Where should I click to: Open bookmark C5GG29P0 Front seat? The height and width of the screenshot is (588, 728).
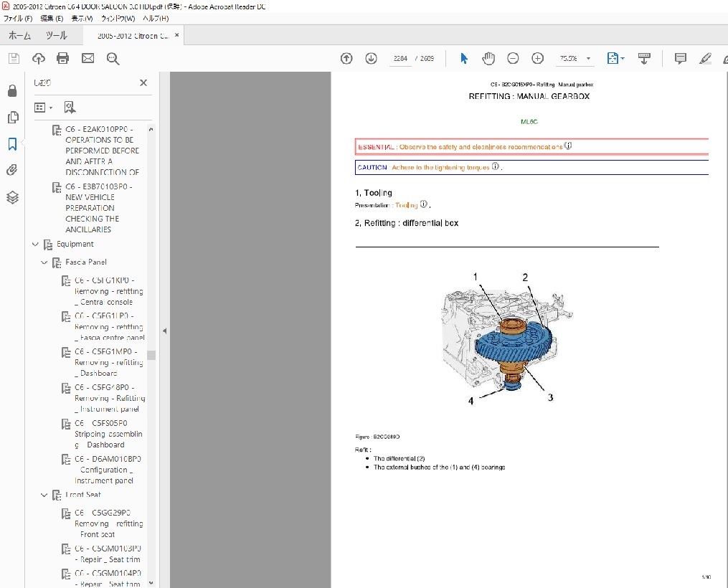[108, 523]
